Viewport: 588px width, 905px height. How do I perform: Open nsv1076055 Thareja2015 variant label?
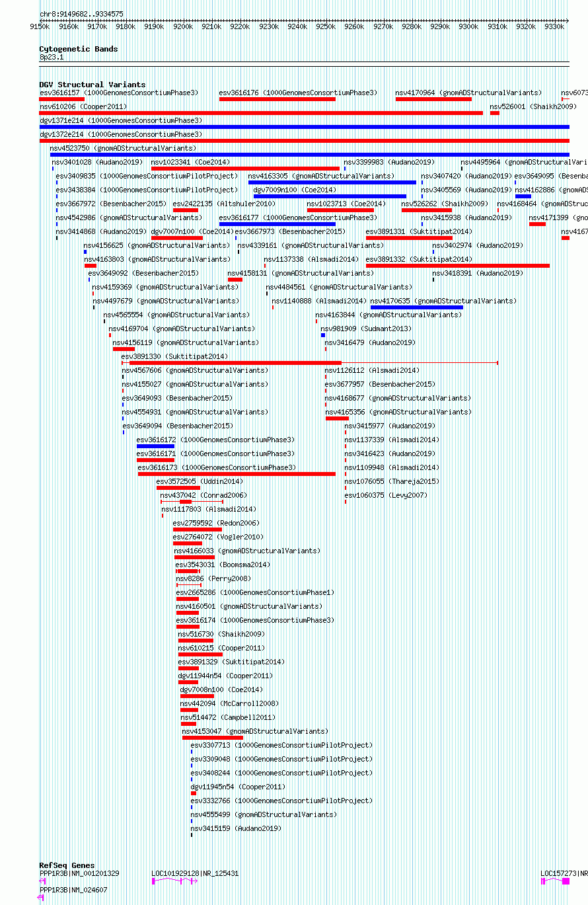point(392,481)
